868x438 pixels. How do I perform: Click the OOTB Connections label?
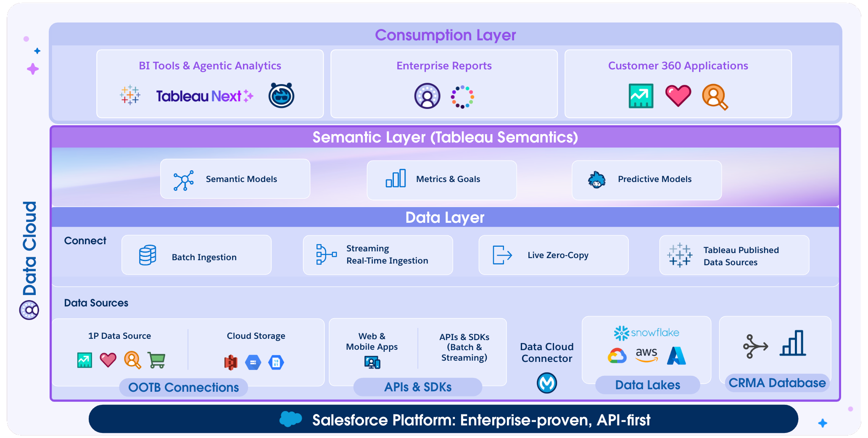(x=183, y=387)
